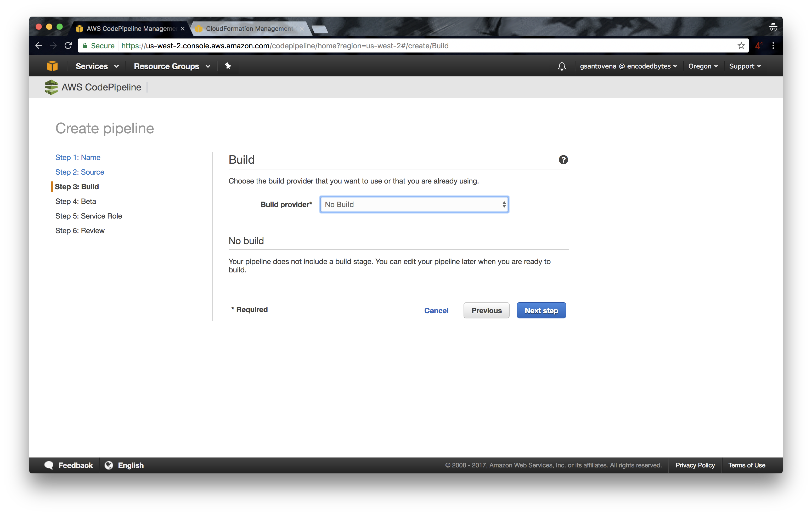Image resolution: width=812 pixels, height=515 pixels.
Task: Open the Support dropdown menu
Action: point(745,66)
